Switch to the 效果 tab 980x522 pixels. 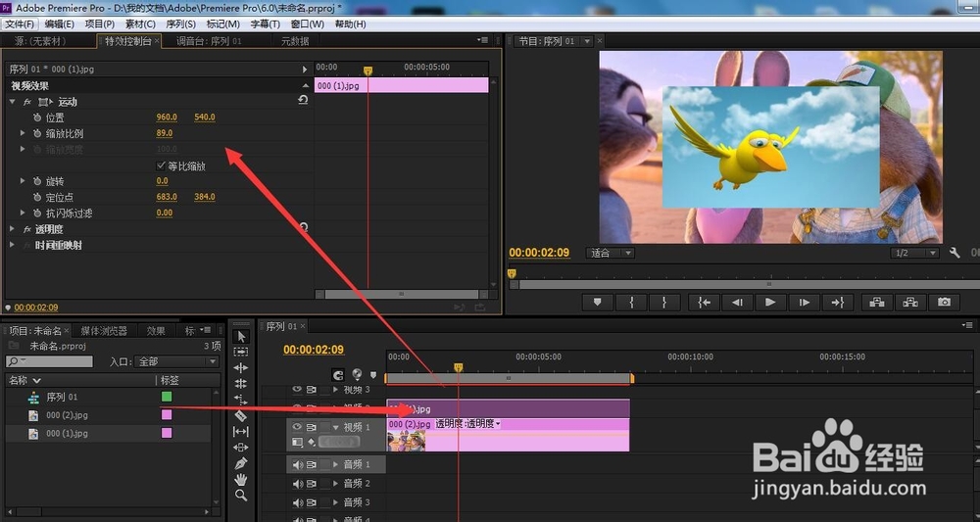(x=156, y=331)
